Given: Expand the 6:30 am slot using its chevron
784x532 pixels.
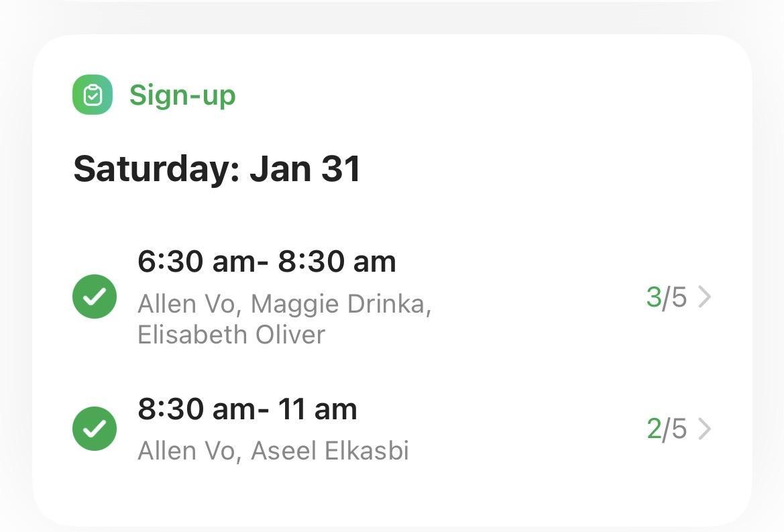Looking at the screenshot, I should pos(704,297).
